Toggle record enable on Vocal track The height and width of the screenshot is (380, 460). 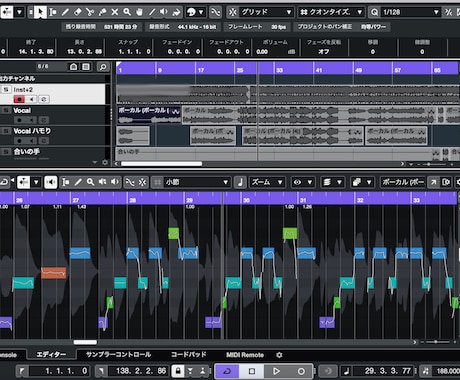(19, 120)
